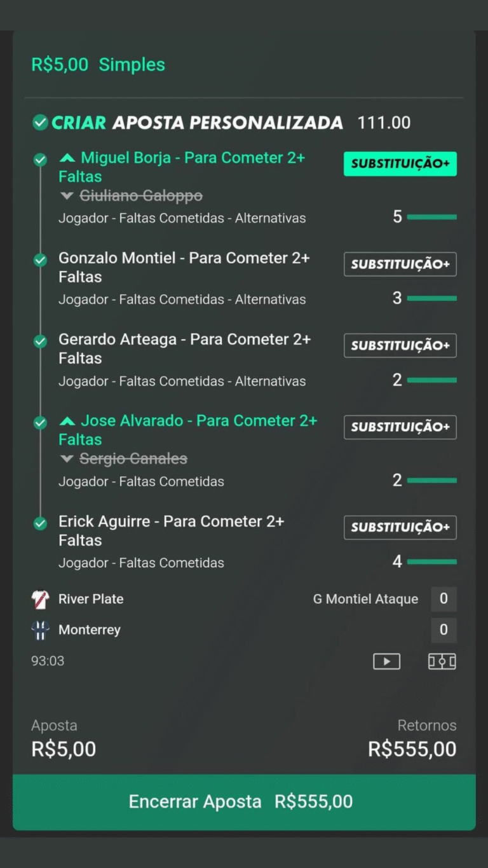
Task: Open the match pitch tracker icon
Action: tap(442, 661)
